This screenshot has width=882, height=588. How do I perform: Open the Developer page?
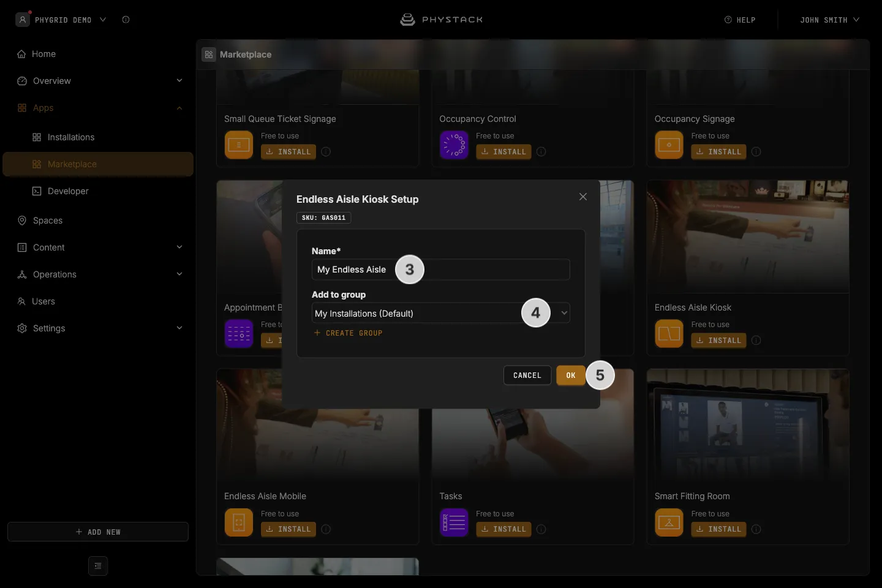tap(98, 191)
